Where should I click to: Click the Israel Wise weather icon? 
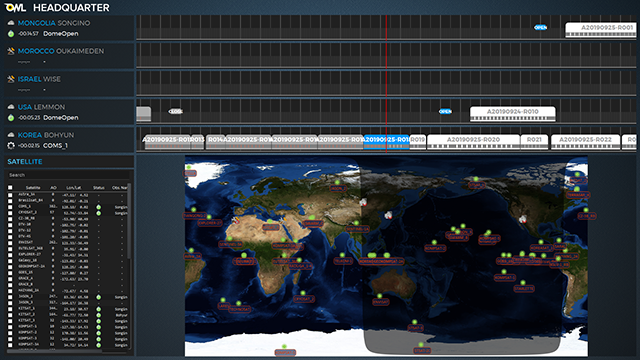pos(11,79)
